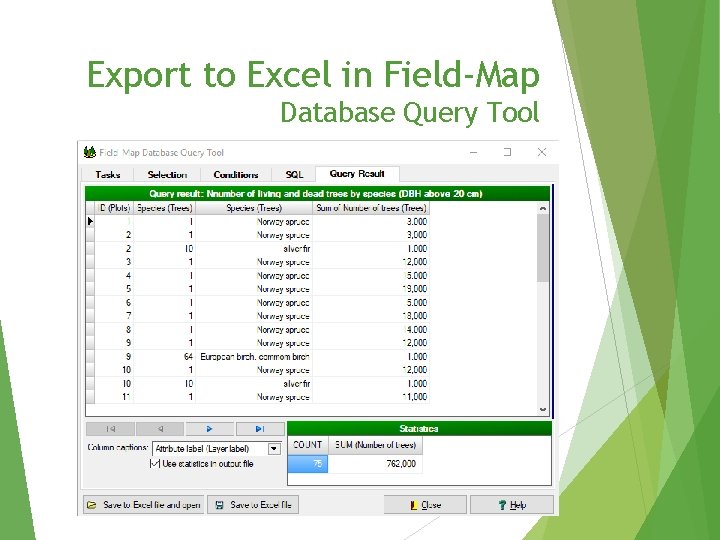Screen dimensions: 720x540
Task: Go to the first record navigation button
Action: pos(111,429)
